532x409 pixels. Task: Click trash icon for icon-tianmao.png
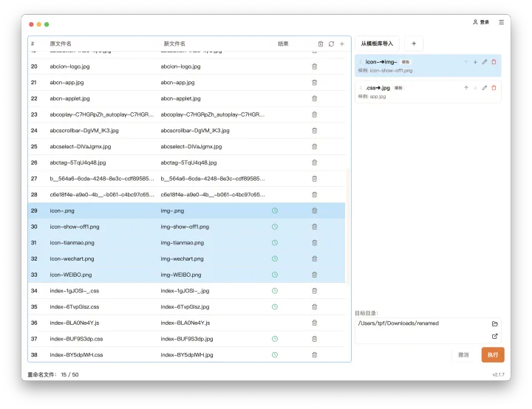[315, 242]
